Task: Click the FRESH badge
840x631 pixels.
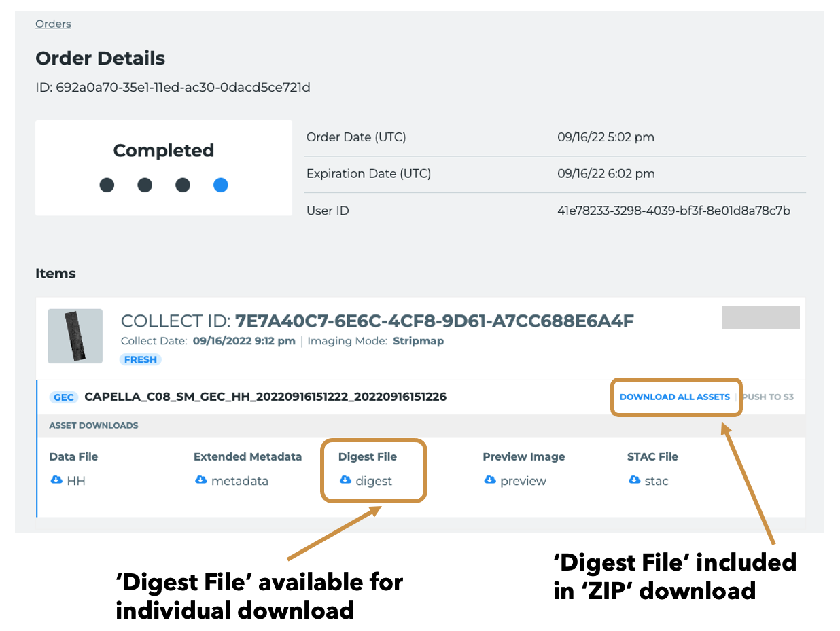Action: 141,359
